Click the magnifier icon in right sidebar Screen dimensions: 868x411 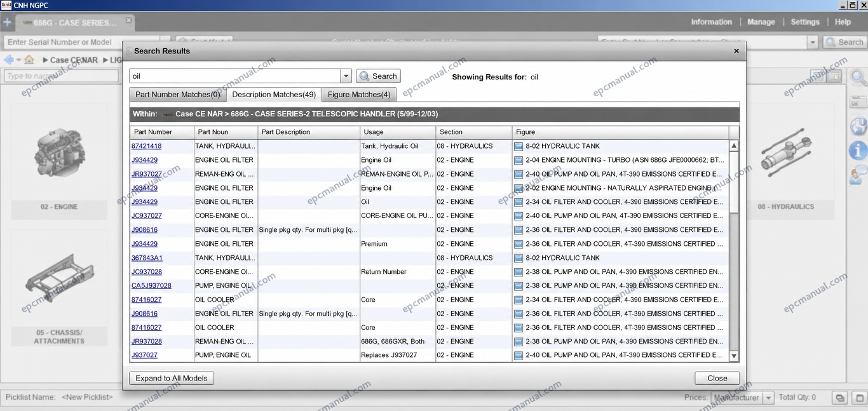[x=858, y=78]
